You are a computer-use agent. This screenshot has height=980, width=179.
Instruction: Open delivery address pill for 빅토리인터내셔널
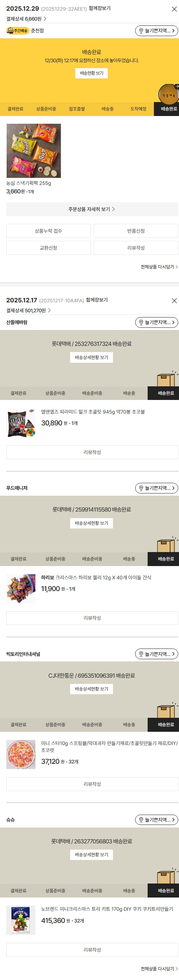coord(156,654)
